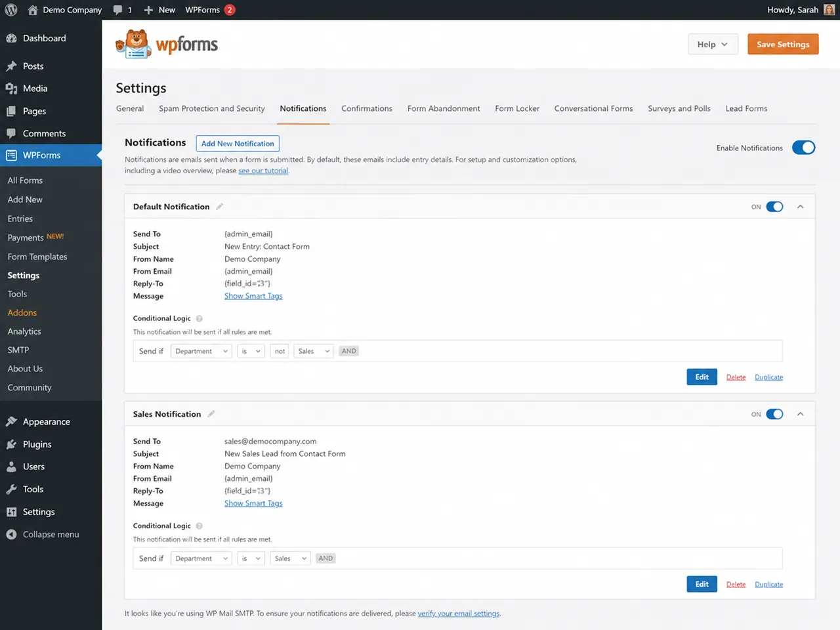Click Sarah's avatar in admin bar

(x=829, y=10)
